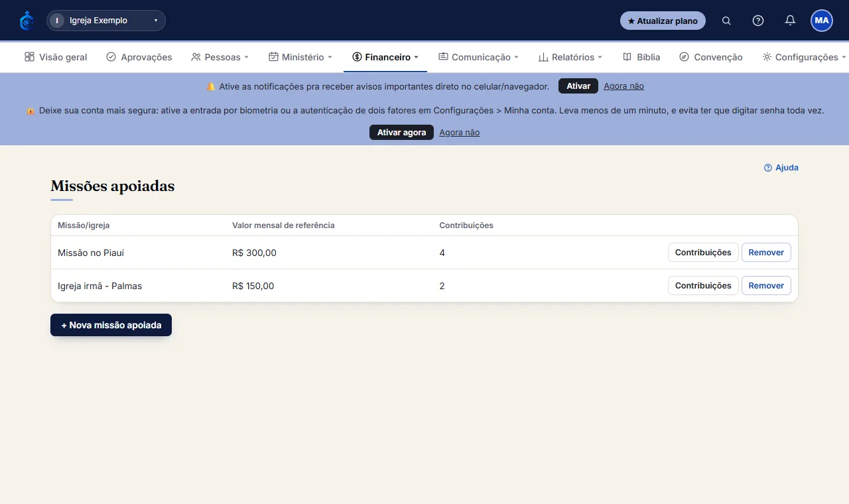Expand the Financeiro menu
The height and width of the screenshot is (504, 849).
pos(385,57)
